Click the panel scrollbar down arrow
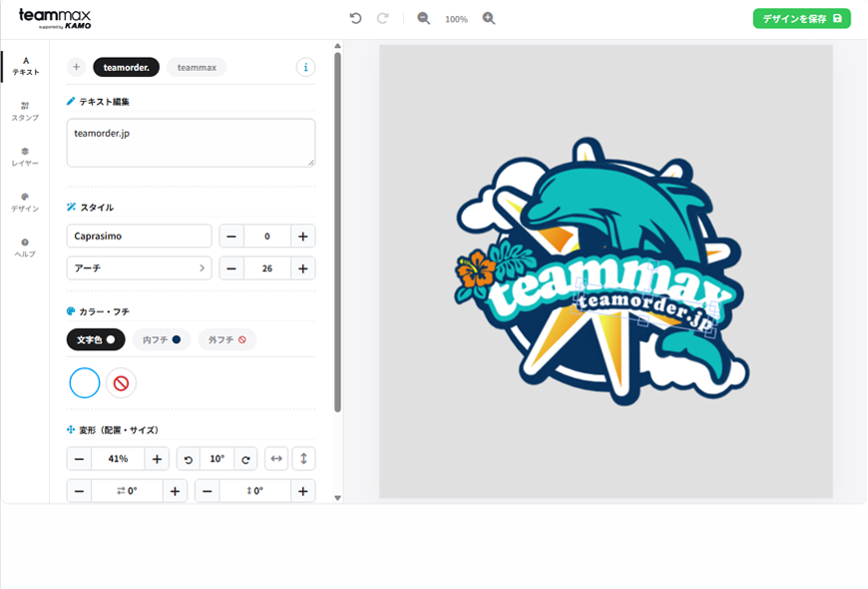Screen dimensions: 868x589 [337, 497]
